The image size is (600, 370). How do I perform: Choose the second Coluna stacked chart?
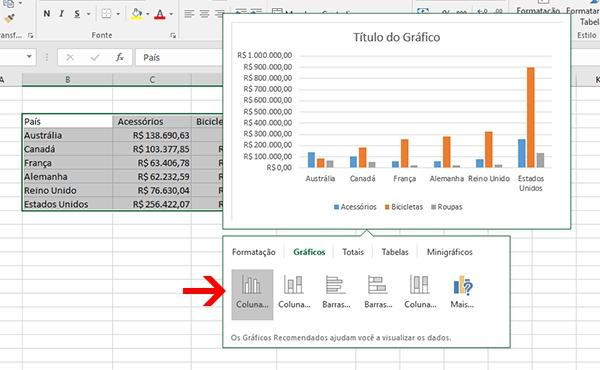point(294,293)
